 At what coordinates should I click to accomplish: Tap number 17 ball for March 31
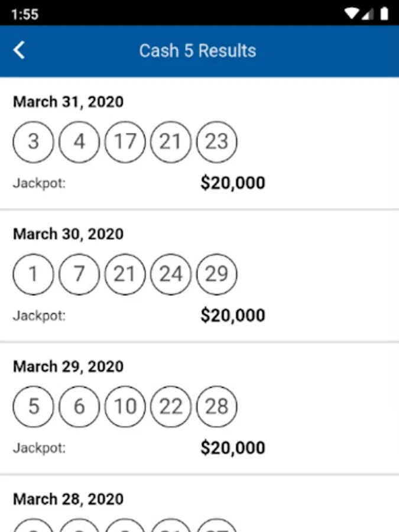(125, 142)
